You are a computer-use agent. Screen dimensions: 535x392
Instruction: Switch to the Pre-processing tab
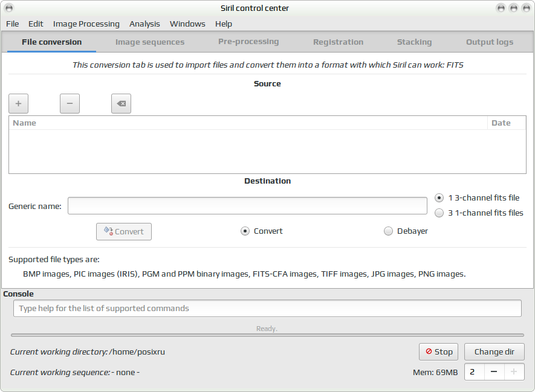point(248,42)
